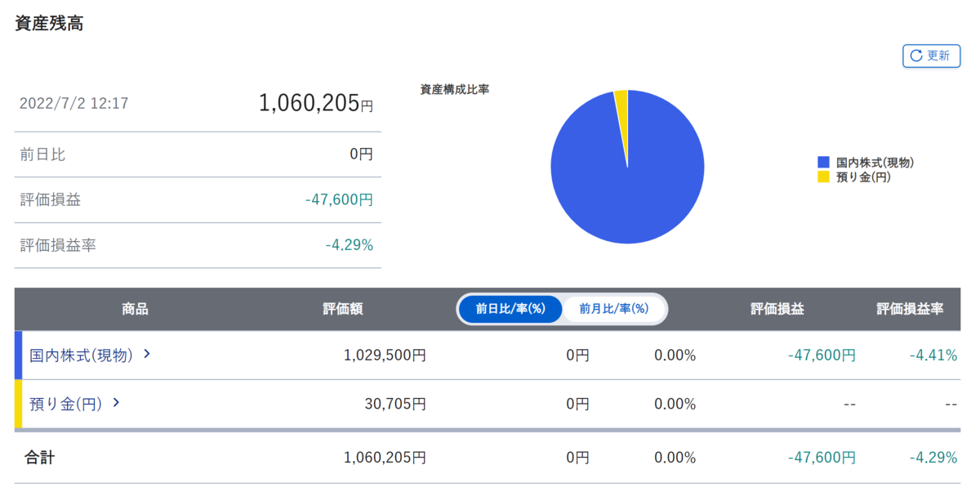This screenshot has width=980, height=492.
Task: Click the 更新 refresh button
Action: pyautogui.click(x=931, y=56)
